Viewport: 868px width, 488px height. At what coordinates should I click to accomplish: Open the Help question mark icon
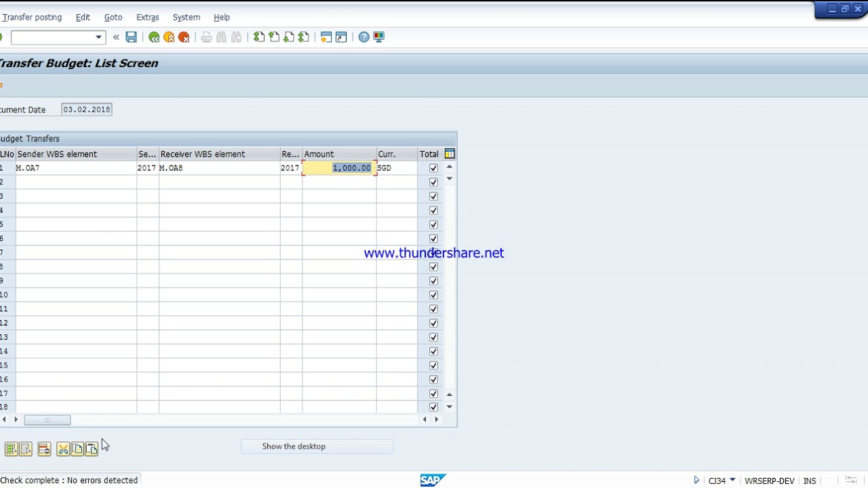click(x=364, y=37)
